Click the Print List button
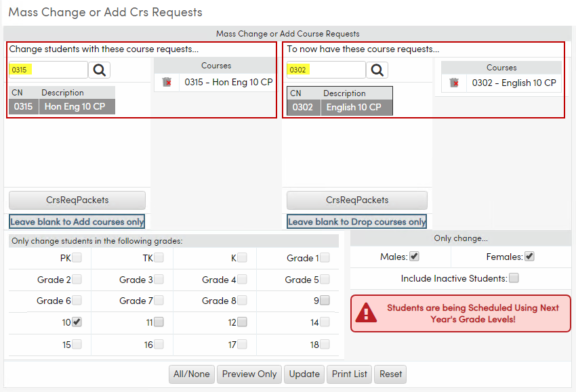The width and height of the screenshot is (576, 392). pyautogui.click(x=349, y=374)
